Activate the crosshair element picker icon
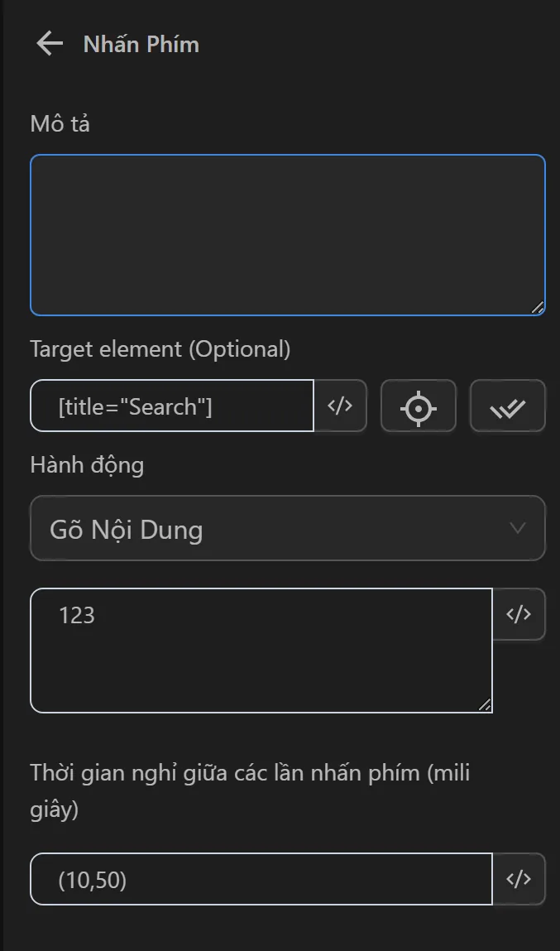 [x=418, y=407]
